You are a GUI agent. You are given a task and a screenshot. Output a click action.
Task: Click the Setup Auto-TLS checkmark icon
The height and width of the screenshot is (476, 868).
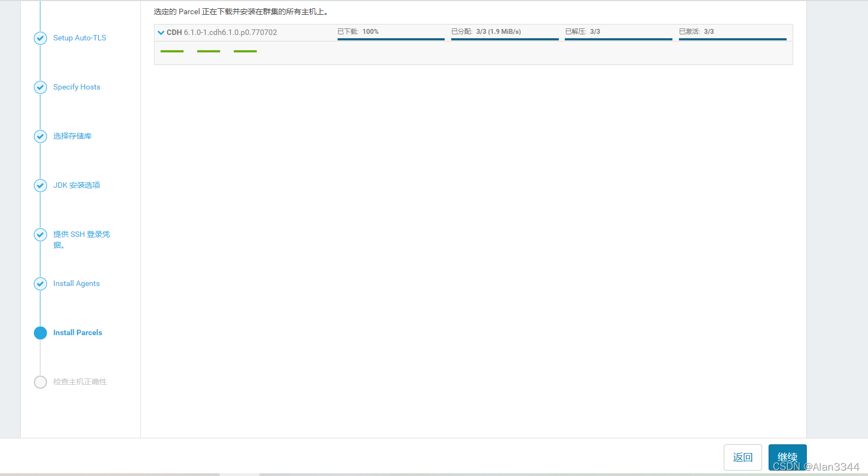coord(40,38)
